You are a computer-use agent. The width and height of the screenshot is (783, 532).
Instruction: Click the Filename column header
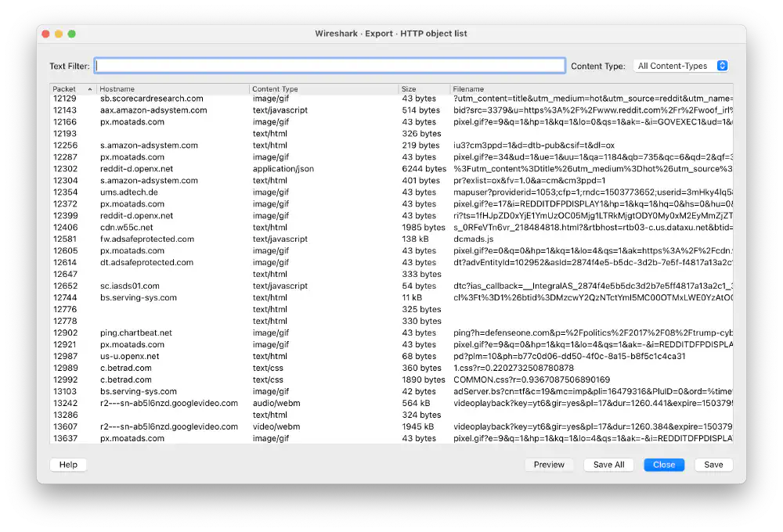(x=470, y=88)
